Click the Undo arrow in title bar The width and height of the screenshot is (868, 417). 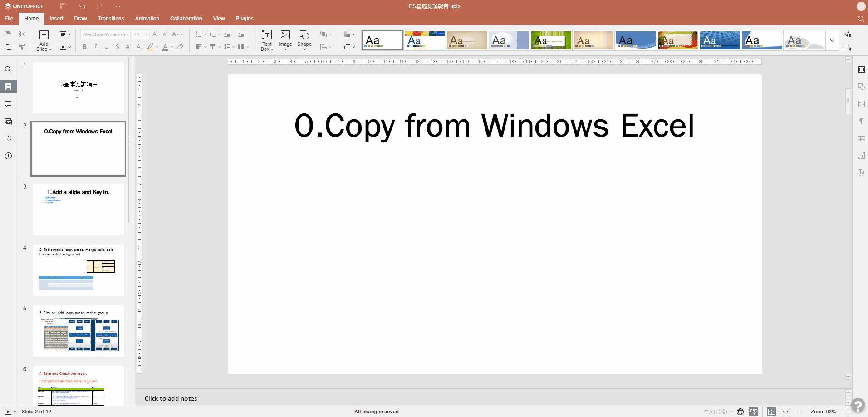(x=82, y=6)
